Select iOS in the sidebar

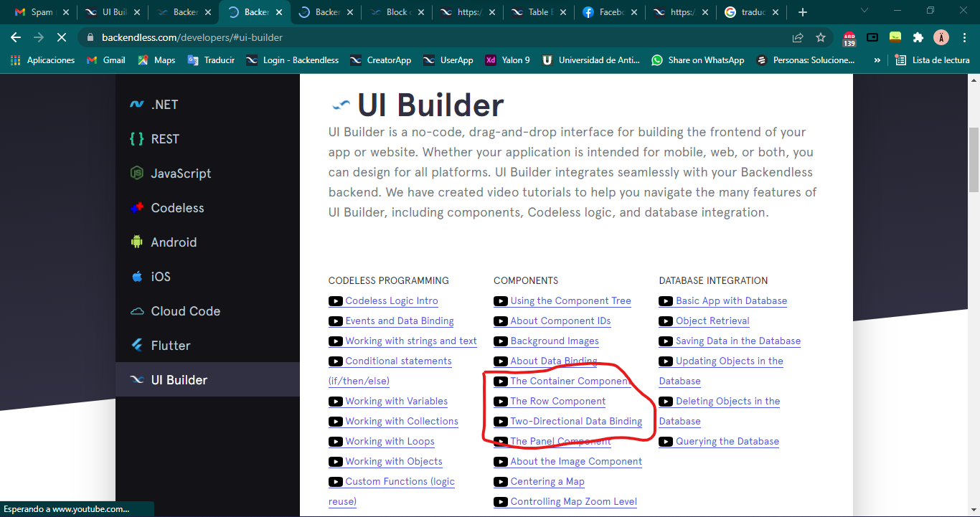207,277
